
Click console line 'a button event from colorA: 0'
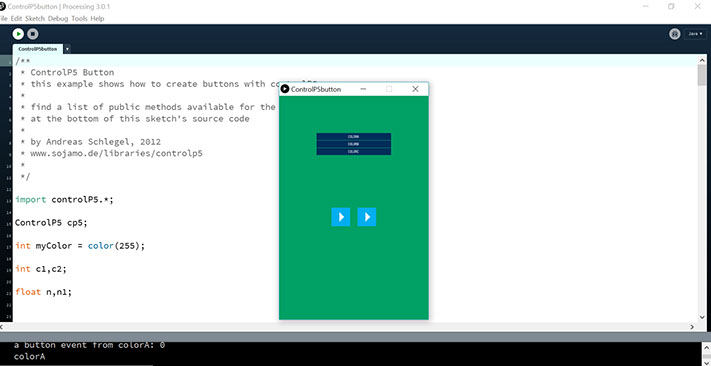pos(89,345)
